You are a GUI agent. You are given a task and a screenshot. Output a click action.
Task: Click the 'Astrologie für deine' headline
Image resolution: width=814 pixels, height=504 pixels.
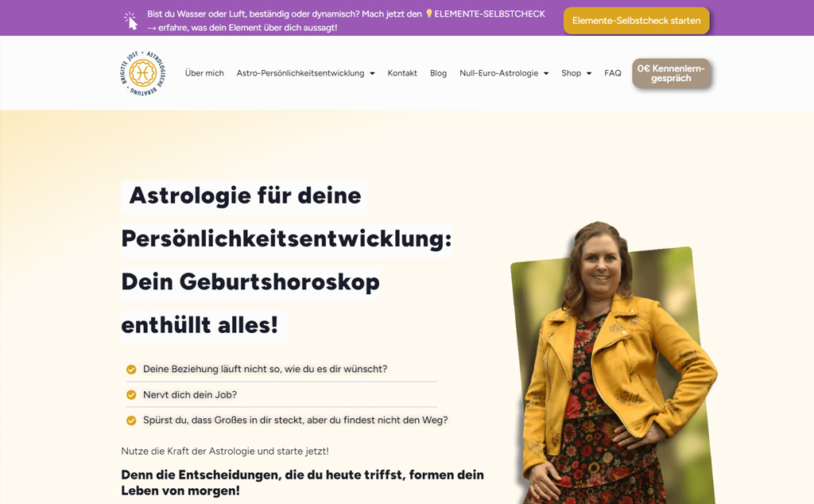[245, 196]
